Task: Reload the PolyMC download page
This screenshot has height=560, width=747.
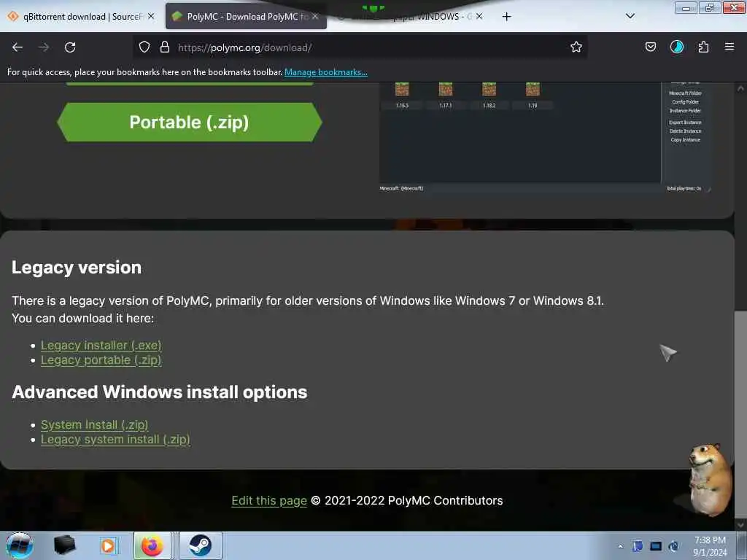Action: pos(70,47)
